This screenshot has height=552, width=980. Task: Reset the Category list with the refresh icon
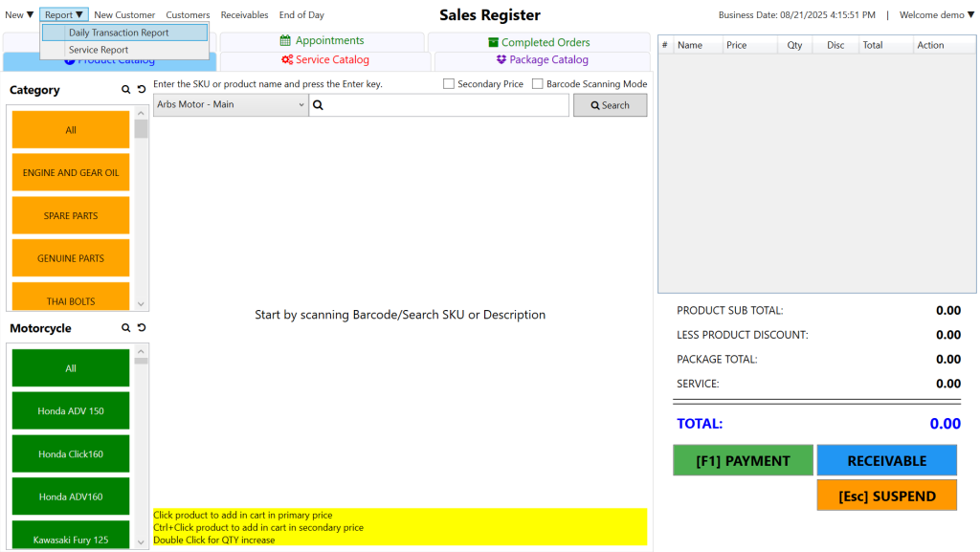point(142,89)
